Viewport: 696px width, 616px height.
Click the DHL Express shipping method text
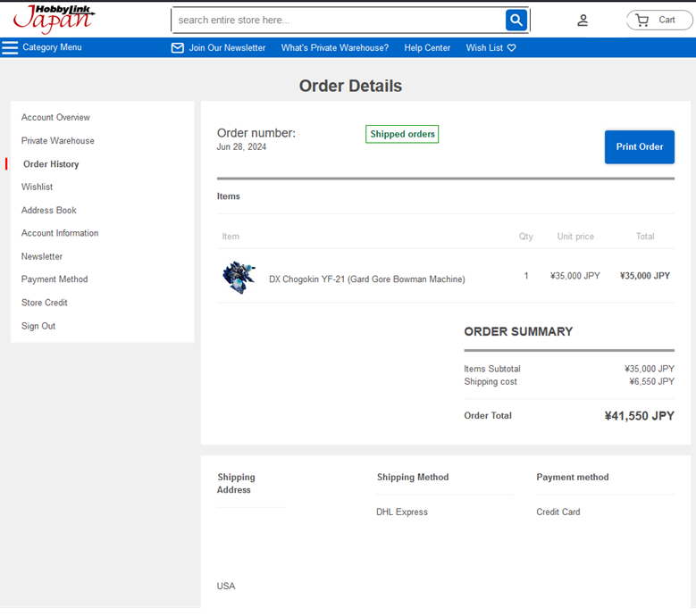[x=402, y=512]
